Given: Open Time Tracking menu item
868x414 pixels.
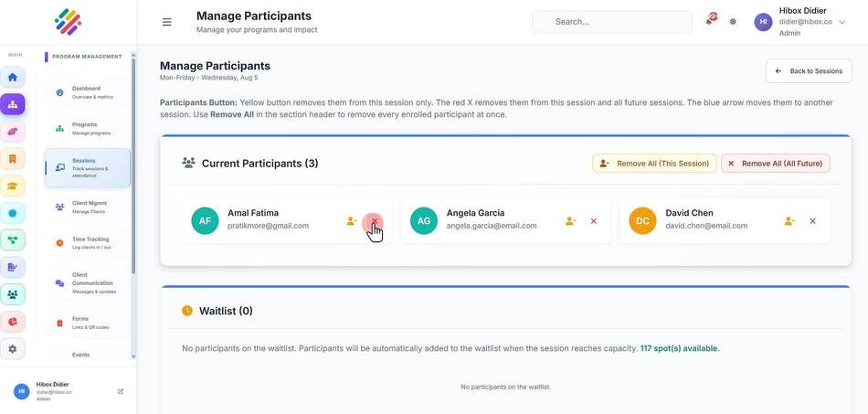Looking at the screenshot, I should [88, 243].
